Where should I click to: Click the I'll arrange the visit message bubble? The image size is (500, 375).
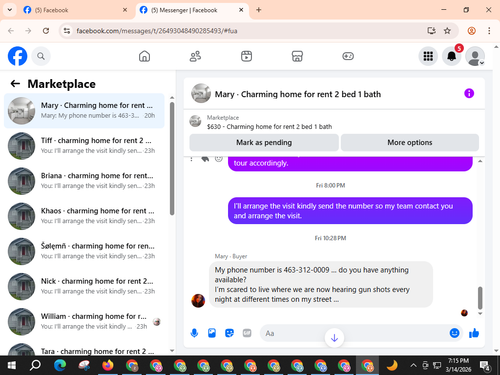(350, 211)
